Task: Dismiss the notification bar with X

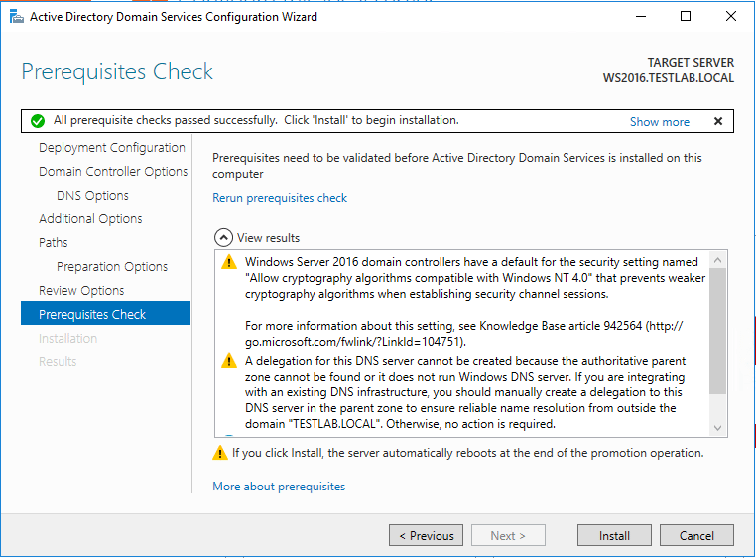Action: (718, 121)
